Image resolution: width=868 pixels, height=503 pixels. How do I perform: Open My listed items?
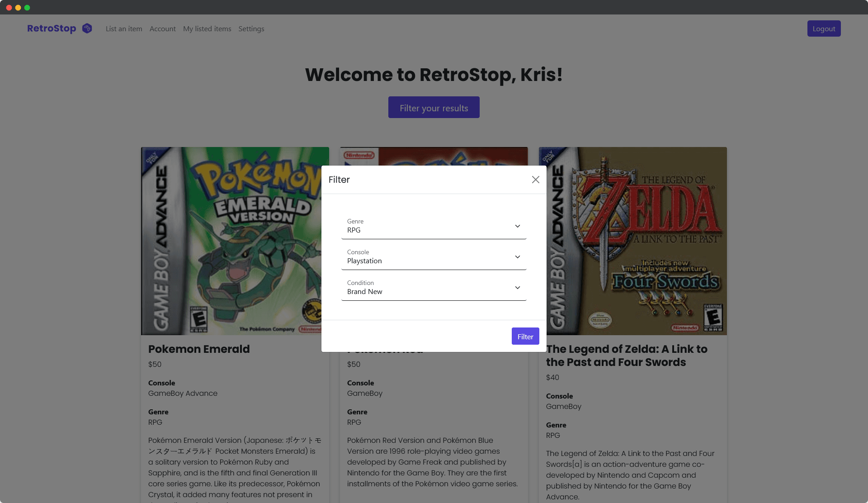(207, 28)
